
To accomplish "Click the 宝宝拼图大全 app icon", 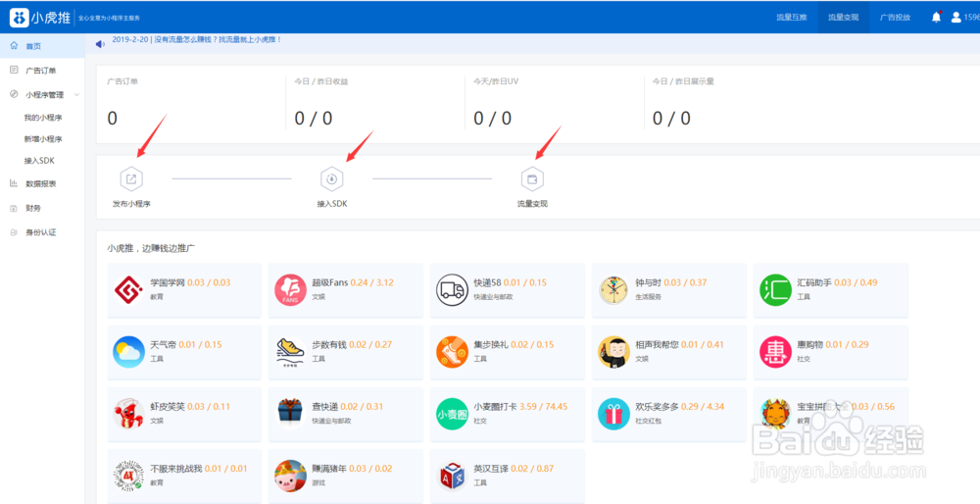I will point(775,414).
